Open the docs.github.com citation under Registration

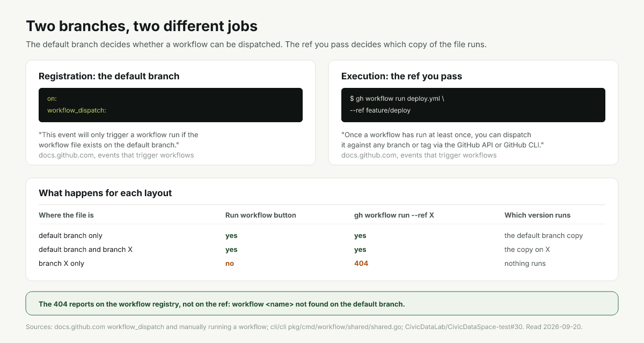(x=116, y=155)
